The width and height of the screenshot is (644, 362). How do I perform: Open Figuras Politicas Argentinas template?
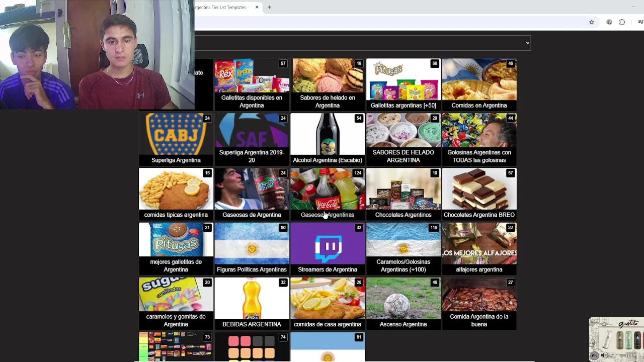[252, 249]
